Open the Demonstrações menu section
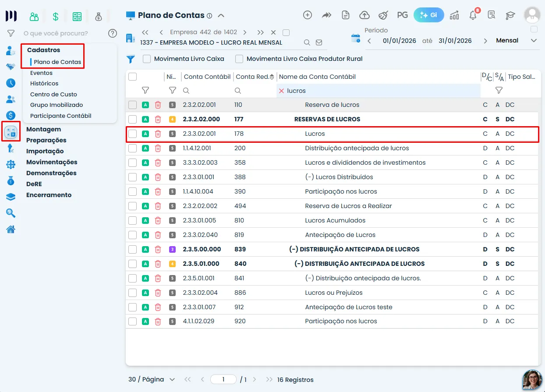Image resolution: width=545 pixels, height=392 pixels. pos(51,173)
